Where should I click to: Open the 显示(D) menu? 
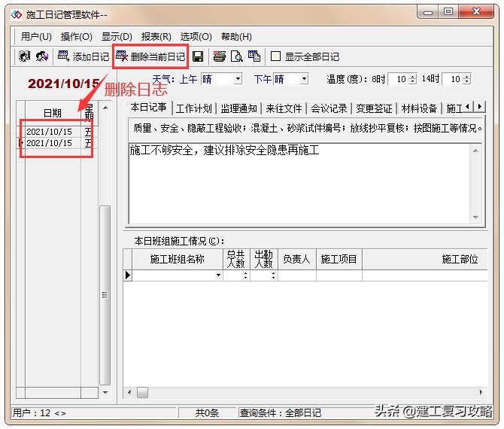click(x=117, y=36)
